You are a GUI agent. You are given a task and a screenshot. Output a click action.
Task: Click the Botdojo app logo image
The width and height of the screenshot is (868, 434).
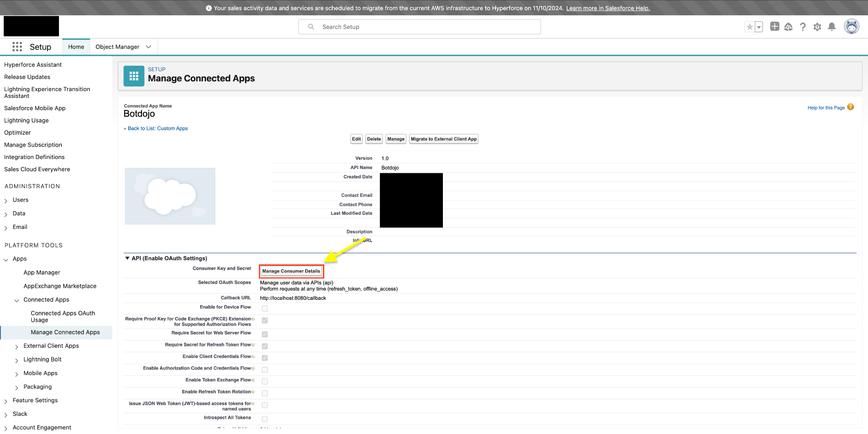pyautogui.click(x=170, y=196)
